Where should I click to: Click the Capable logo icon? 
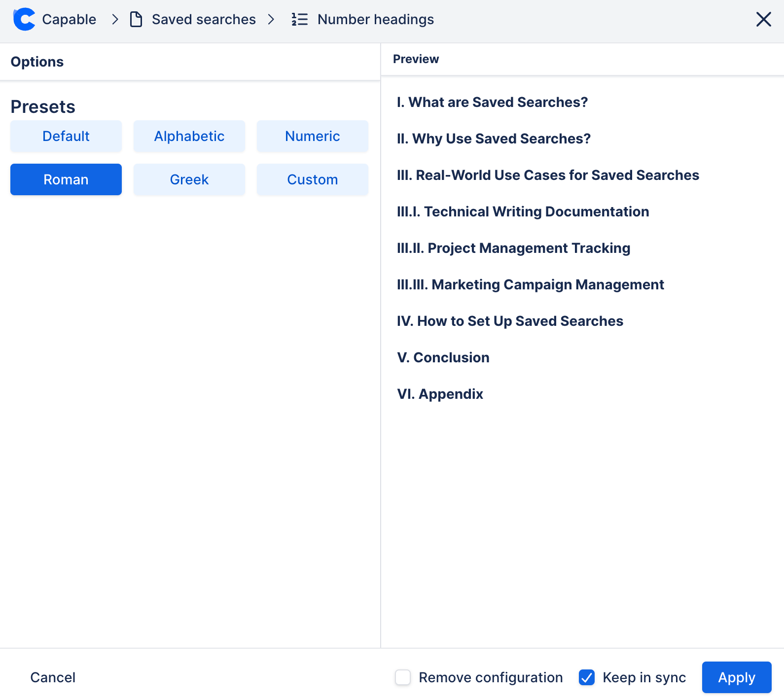[x=24, y=20]
